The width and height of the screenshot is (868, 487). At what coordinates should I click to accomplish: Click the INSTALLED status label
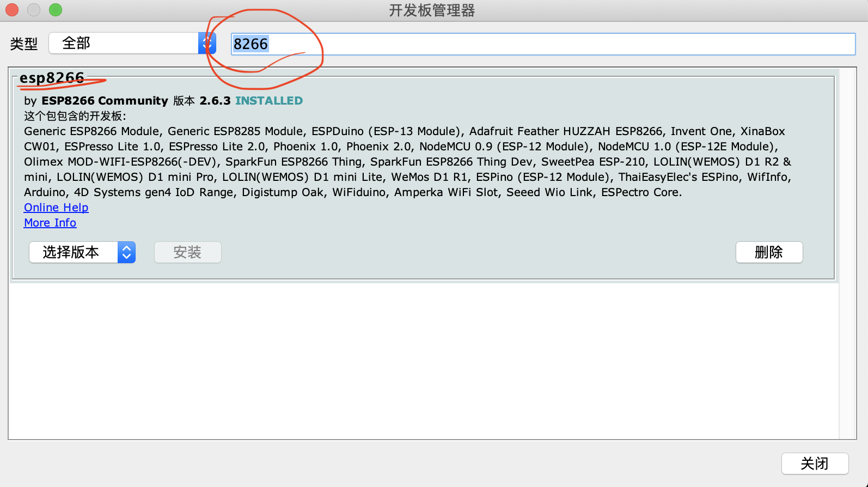[269, 101]
